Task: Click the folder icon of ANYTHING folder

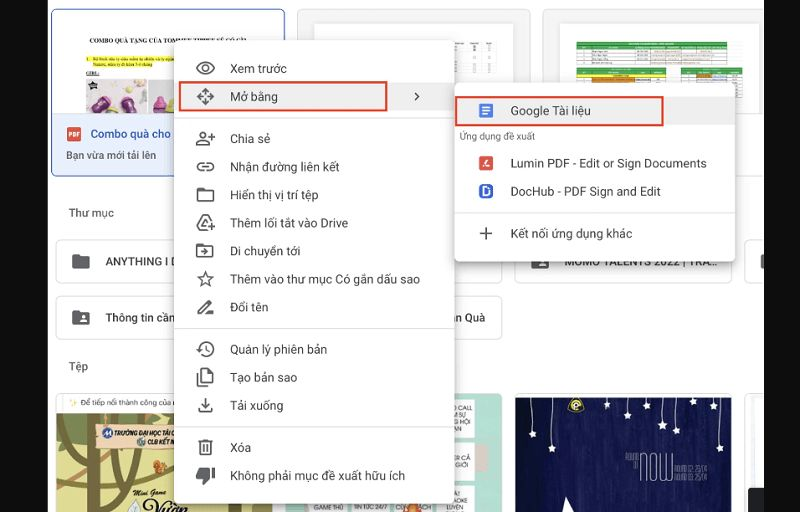Action: coord(81,262)
